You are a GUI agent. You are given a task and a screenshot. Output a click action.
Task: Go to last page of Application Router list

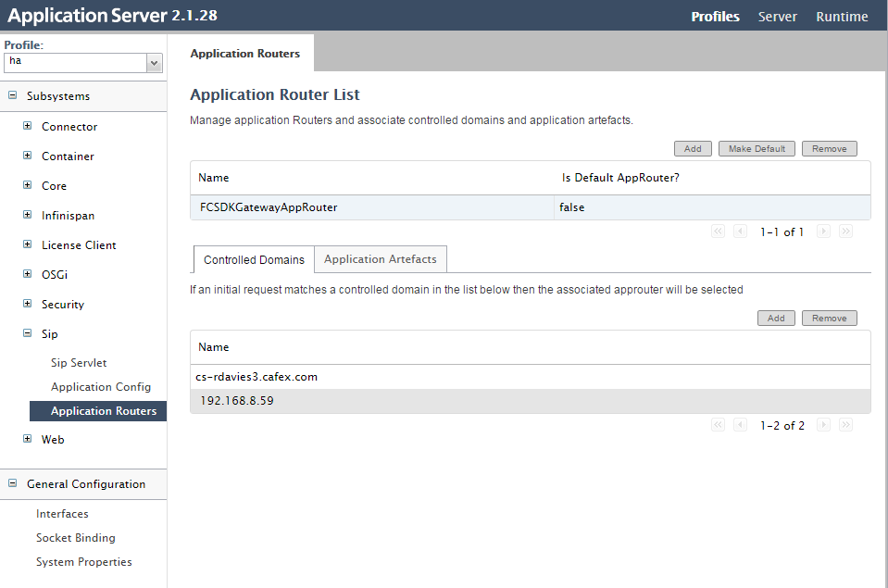click(845, 231)
